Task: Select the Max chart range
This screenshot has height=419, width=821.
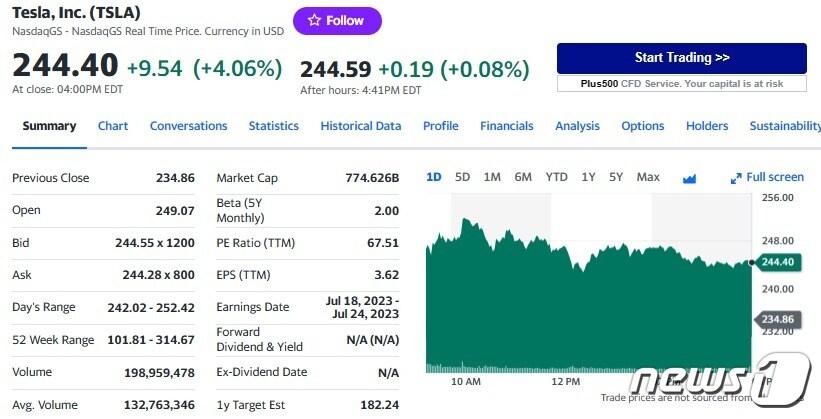Action: point(648,177)
